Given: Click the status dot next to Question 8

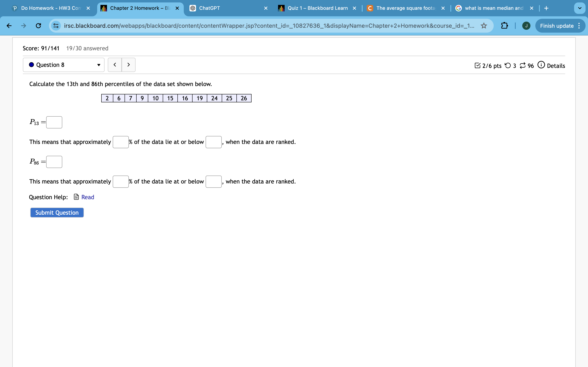Looking at the screenshot, I should [31, 65].
